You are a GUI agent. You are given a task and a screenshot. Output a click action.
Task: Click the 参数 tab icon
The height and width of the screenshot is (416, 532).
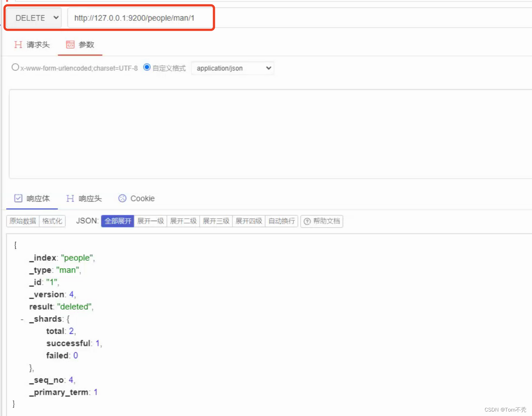tap(70, 45)
